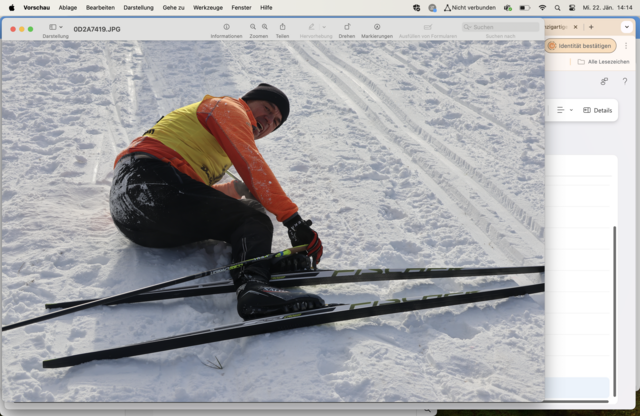Open the Apple menu
Image resolution: width=640 pixels, height=416 pixels.
[12, 7]
